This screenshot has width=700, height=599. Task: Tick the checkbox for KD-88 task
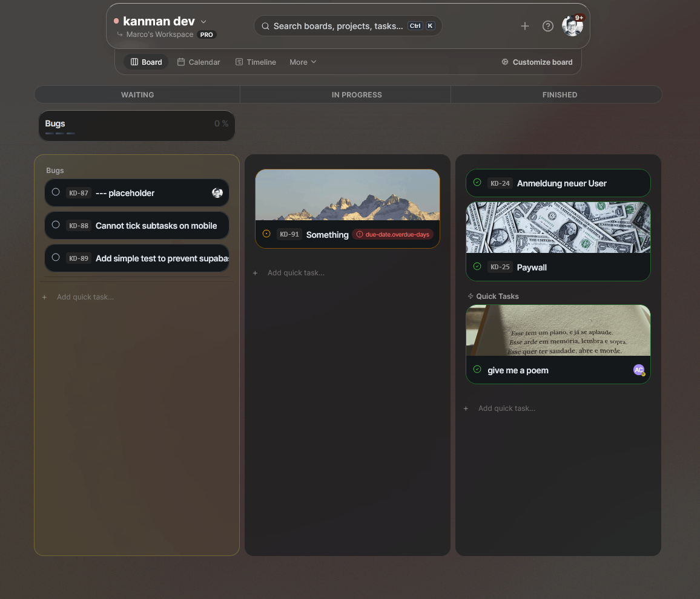point(56,225)
